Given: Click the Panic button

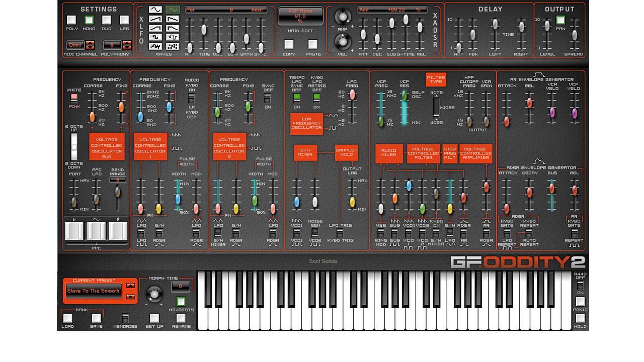Looking at the screenshot, I should [580, 302].
